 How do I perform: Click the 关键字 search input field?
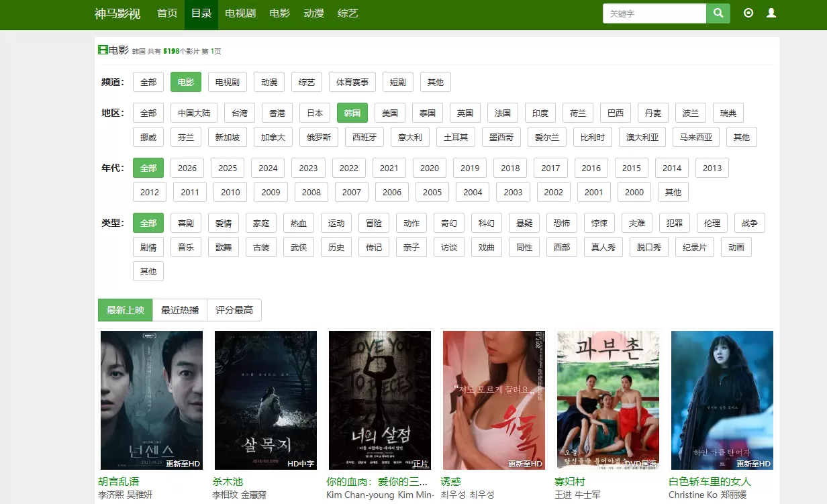click(x=654, y=13)
